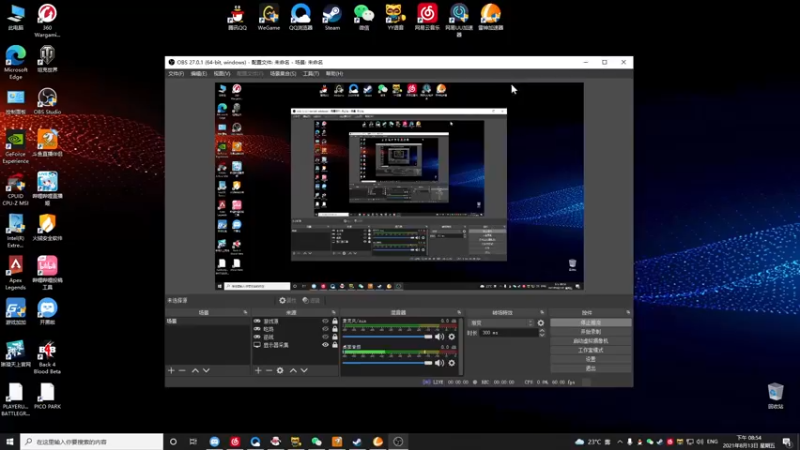Open the 场景集合(S) menu
The height and width of the screenshot is (450, 800).
coord(283,74)
